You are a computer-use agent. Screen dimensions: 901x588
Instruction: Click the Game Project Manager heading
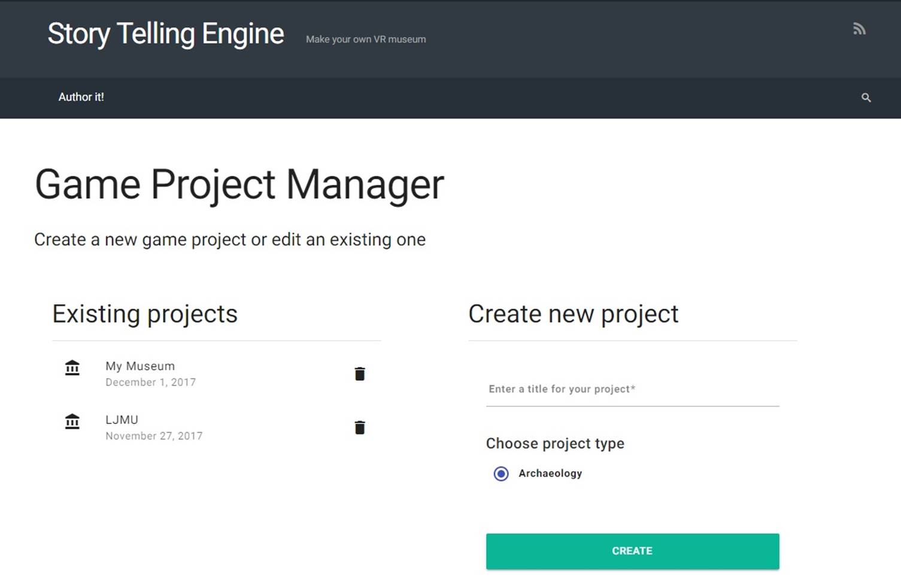[x=239, y=184]
